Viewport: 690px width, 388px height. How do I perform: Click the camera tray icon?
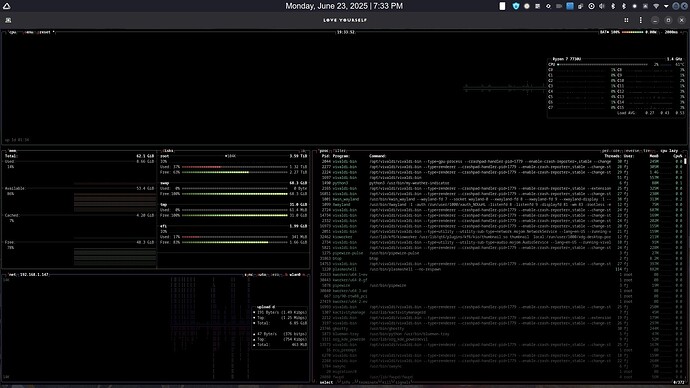pos(559,6)
